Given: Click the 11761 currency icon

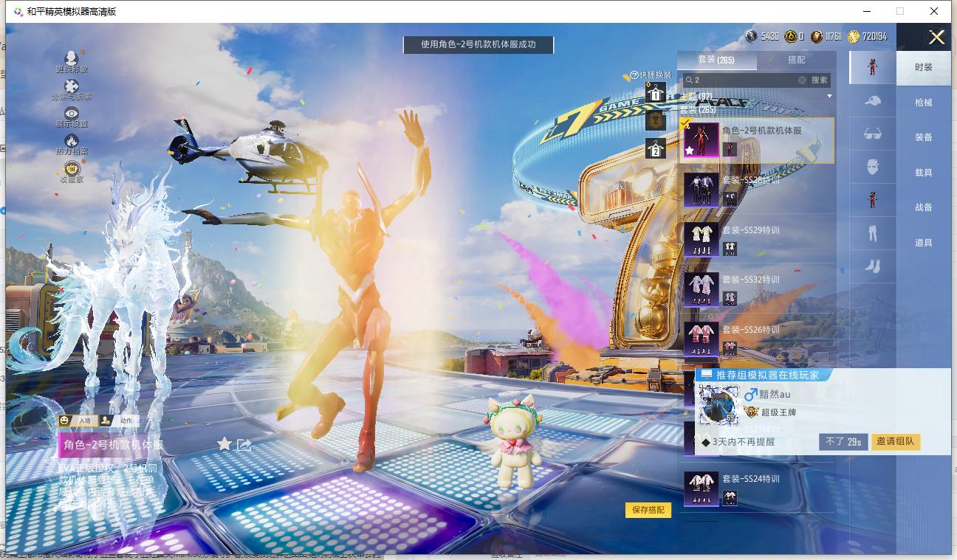Looking at the screenshot, I should [816, 36].
